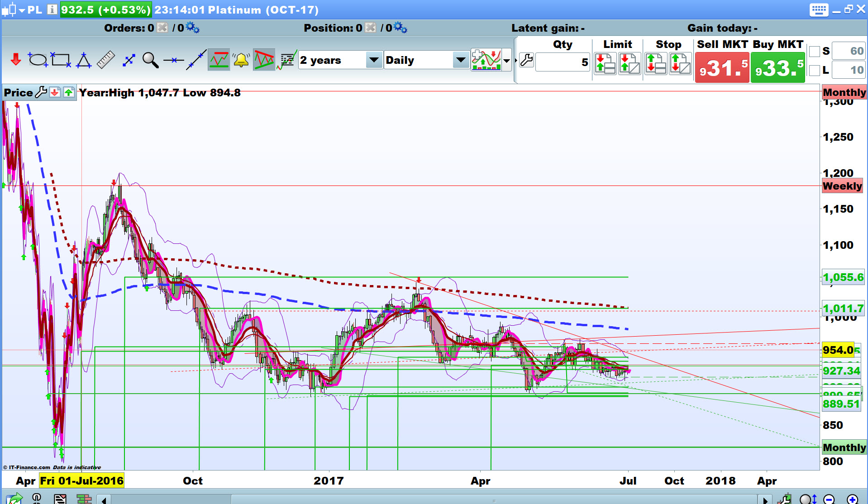Toggle the trendline triangle pattern button

click(264, 60)
